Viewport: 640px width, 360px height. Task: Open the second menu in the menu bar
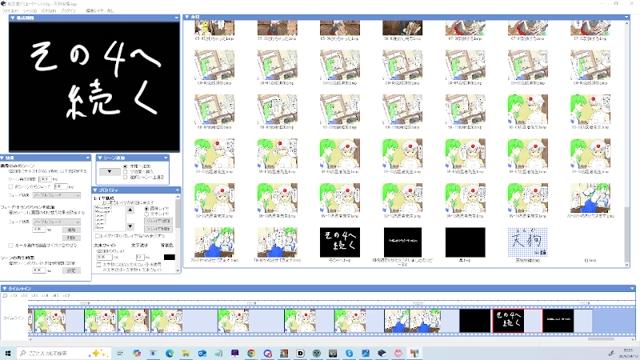(29, 11)
